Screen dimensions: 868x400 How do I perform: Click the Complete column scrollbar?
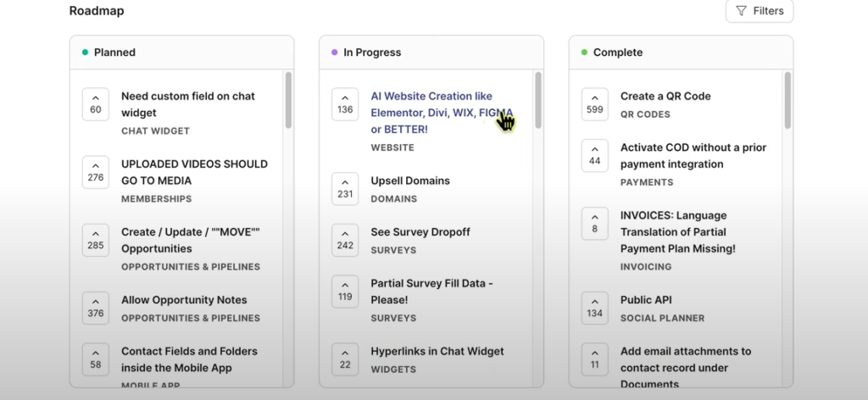point(787,100)
